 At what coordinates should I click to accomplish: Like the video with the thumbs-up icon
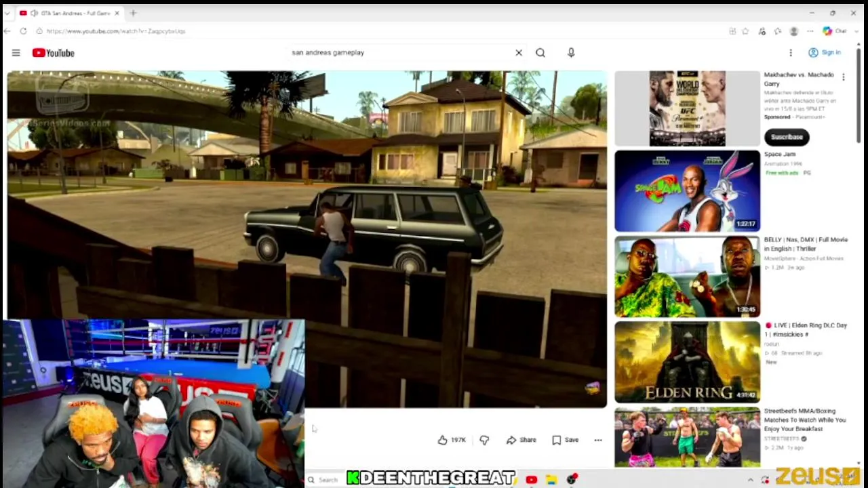(442, 440)
